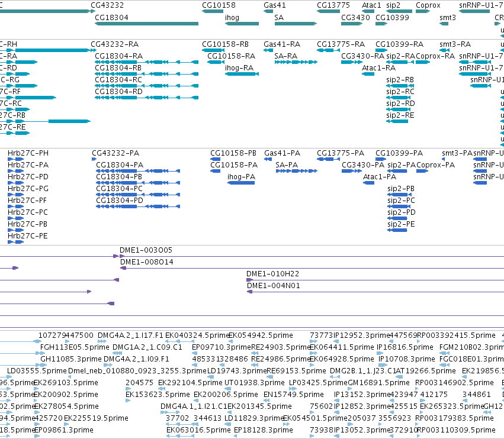Select the FGH113E05.5prime EST label
Screen dimensions: 504x439
[75, 347]
